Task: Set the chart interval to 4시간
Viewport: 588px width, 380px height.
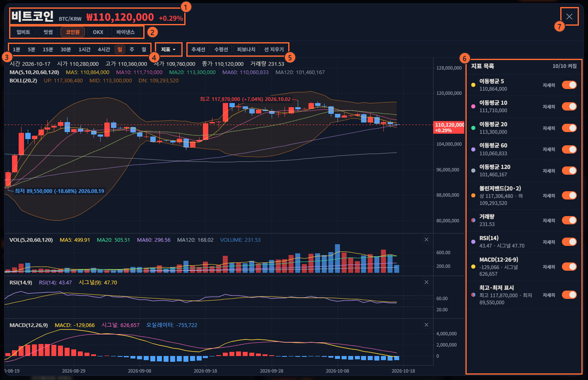Action: [104, 49]
